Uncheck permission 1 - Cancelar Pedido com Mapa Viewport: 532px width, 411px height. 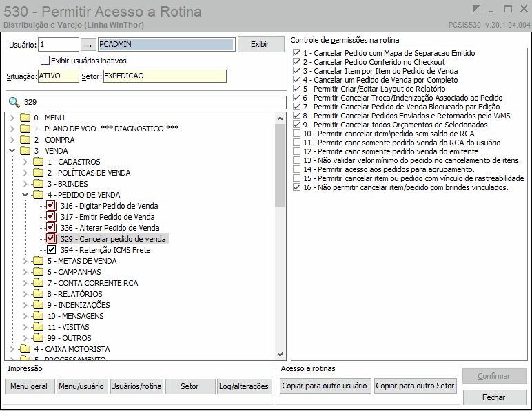[297, 53]
